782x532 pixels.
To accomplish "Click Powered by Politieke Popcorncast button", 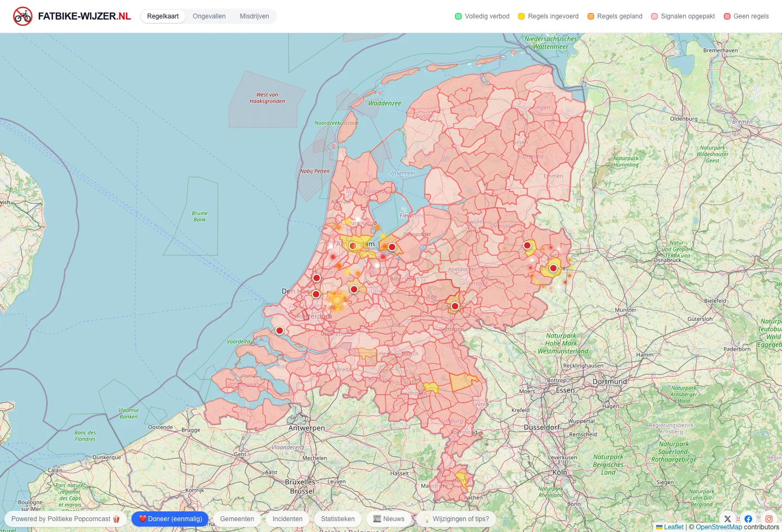I will [66, 519].
